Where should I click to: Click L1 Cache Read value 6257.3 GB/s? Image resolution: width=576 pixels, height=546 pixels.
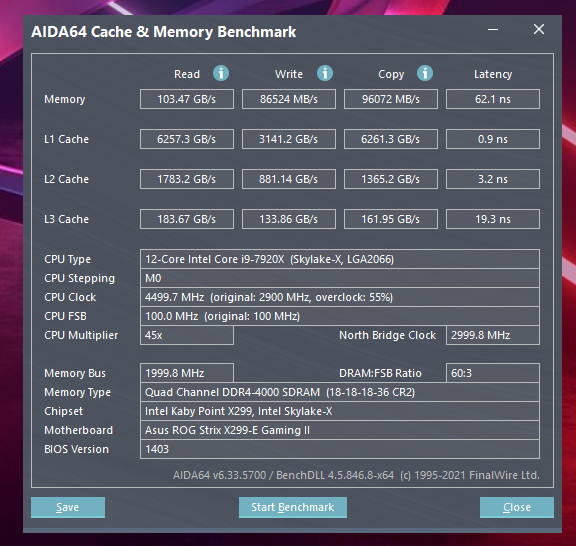pos(187,139)
